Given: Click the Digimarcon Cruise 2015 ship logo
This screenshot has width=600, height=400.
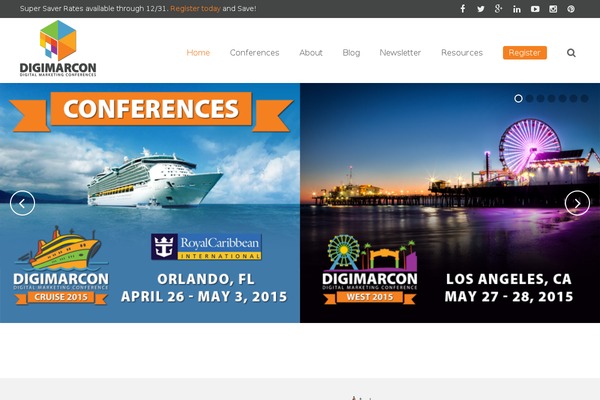Looking at the screenshot, I should click(61, 265).
